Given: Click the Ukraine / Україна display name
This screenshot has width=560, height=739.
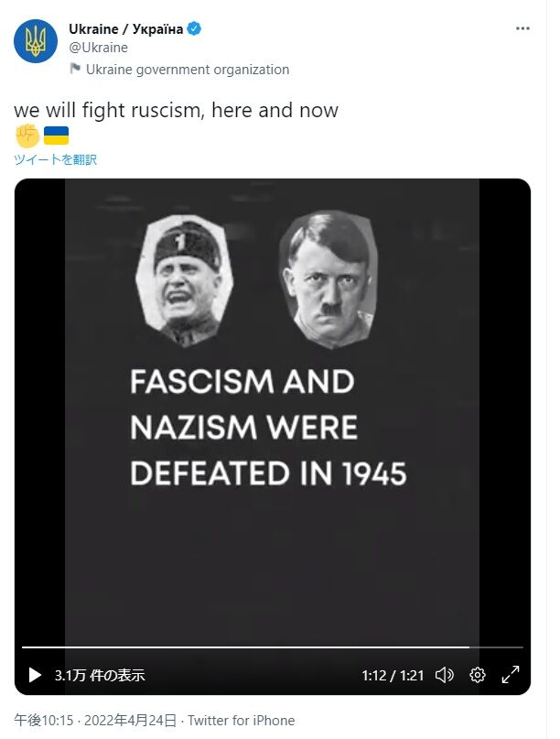Looking at the screenshot, I should pyautogui.click(x=125, y=28).
